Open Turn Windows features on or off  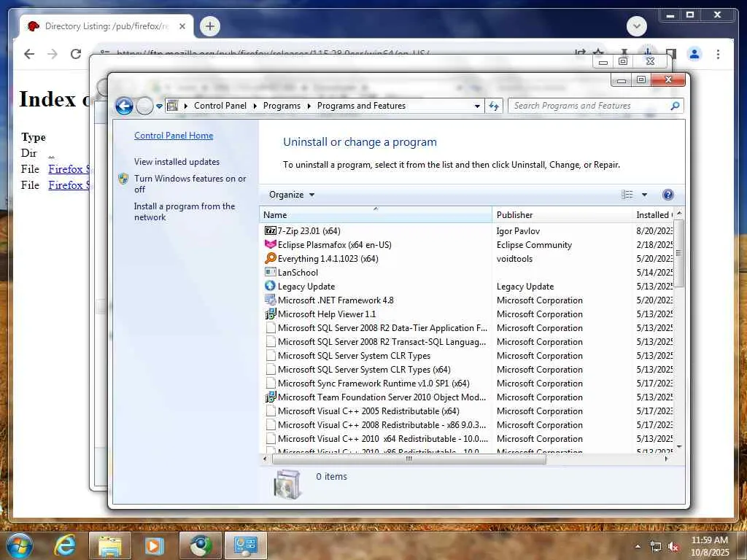[x=190, y=184]
